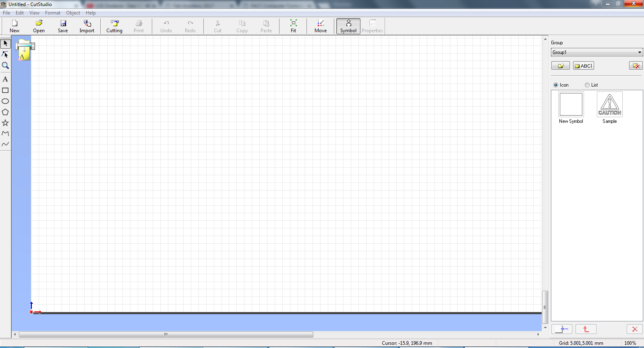Activate the zoom magnifier tool
Image resolution: width=644 pixels, height=348 pixels.
[5, 65]
